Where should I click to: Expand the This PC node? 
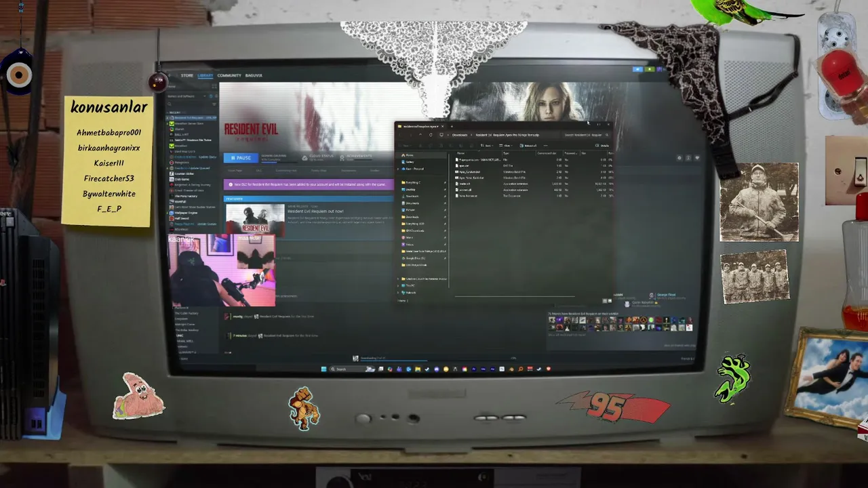398,285
